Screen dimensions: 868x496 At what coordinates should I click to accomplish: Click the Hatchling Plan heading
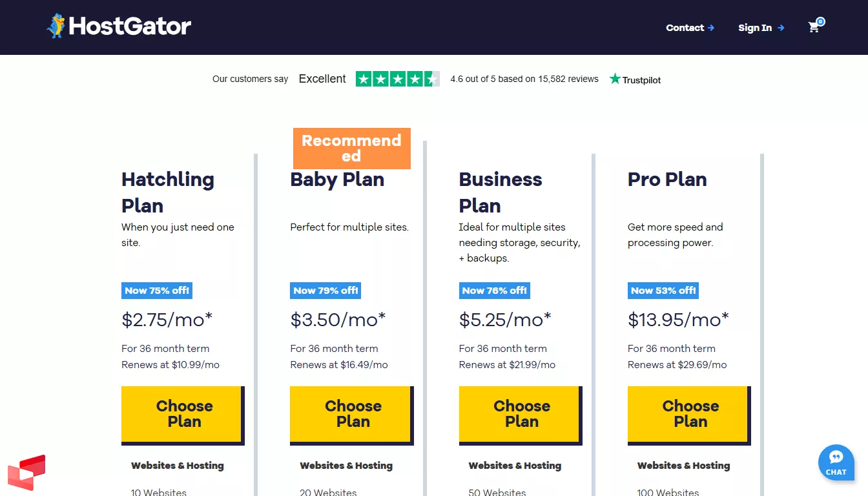(x=167, y=192)
